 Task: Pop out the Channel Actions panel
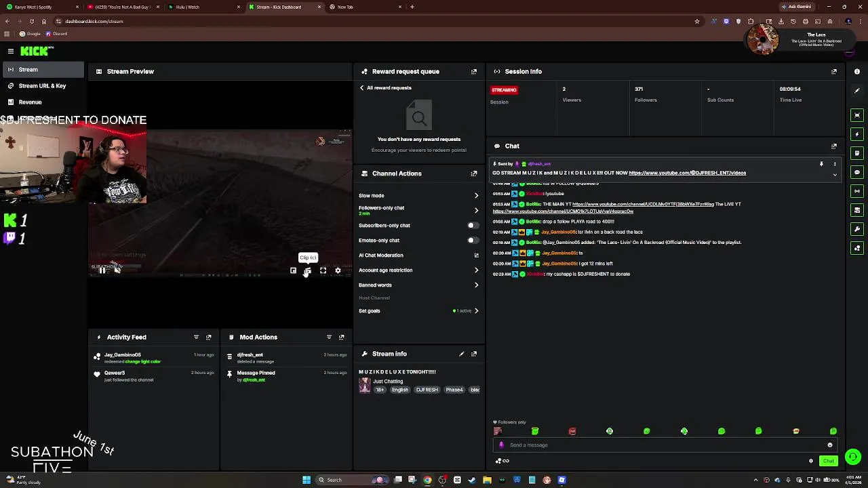pos(474,174)
